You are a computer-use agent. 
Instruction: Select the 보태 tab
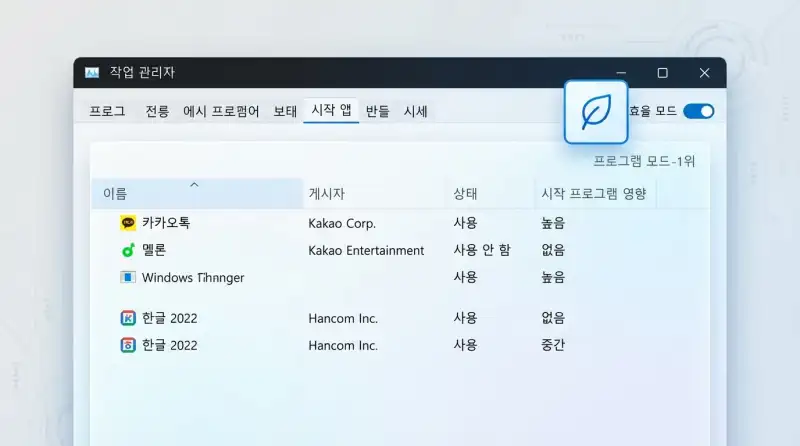click(x=285, y=111)
